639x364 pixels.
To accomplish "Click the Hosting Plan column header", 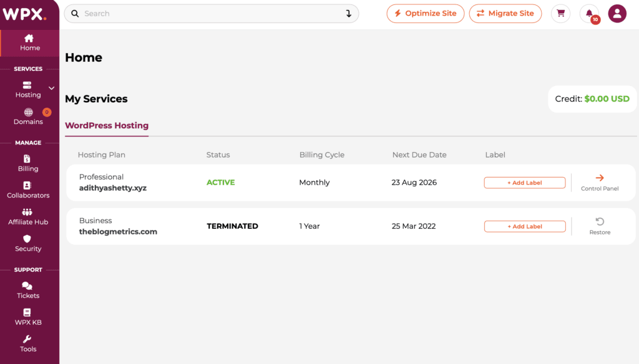I will pos(102,155).
